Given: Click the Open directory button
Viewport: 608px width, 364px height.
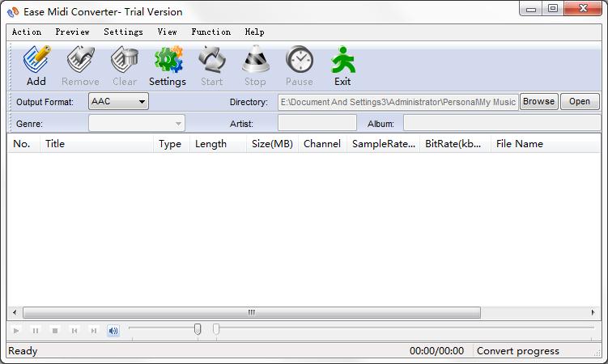Looking at the screenshot, I should coord(580,101).
